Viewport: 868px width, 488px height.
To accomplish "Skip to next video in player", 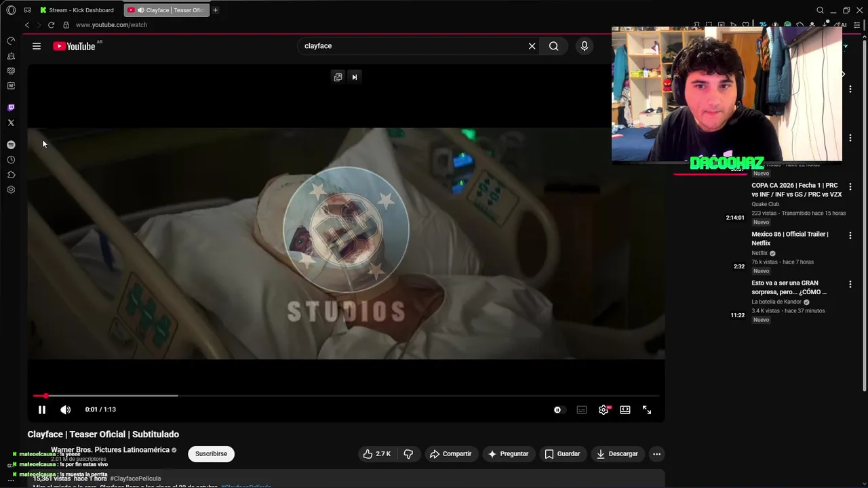I will [354, 77].
